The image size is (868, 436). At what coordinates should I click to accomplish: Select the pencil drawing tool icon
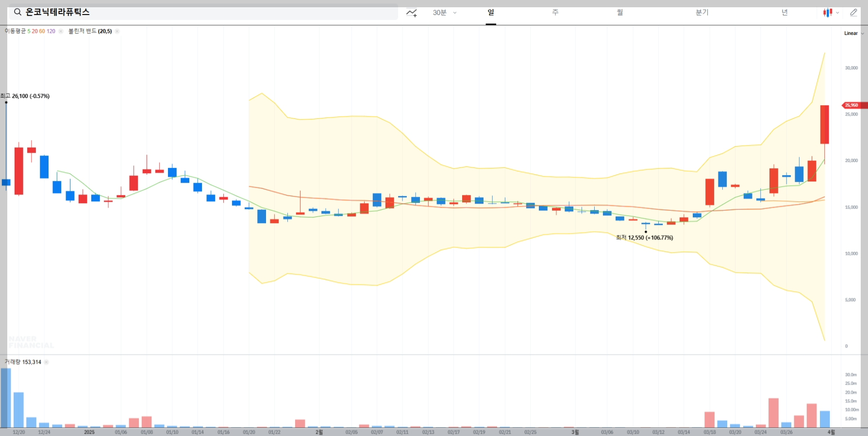pos(853,13)
